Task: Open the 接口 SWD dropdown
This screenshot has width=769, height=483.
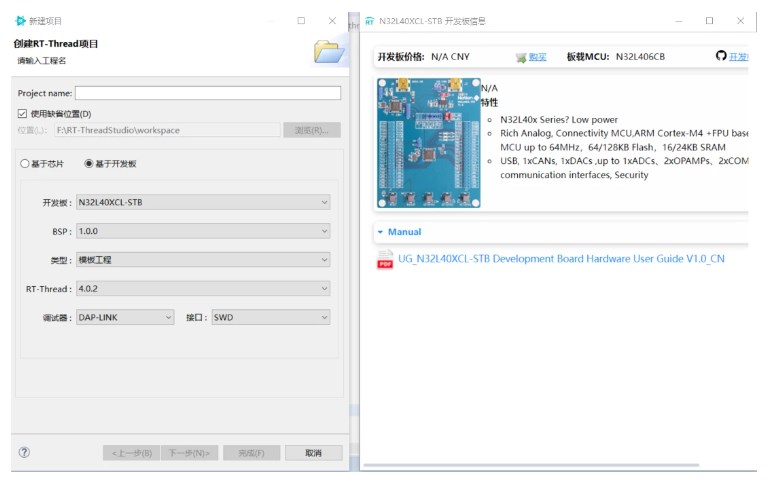Action: (x=271, y=318)
